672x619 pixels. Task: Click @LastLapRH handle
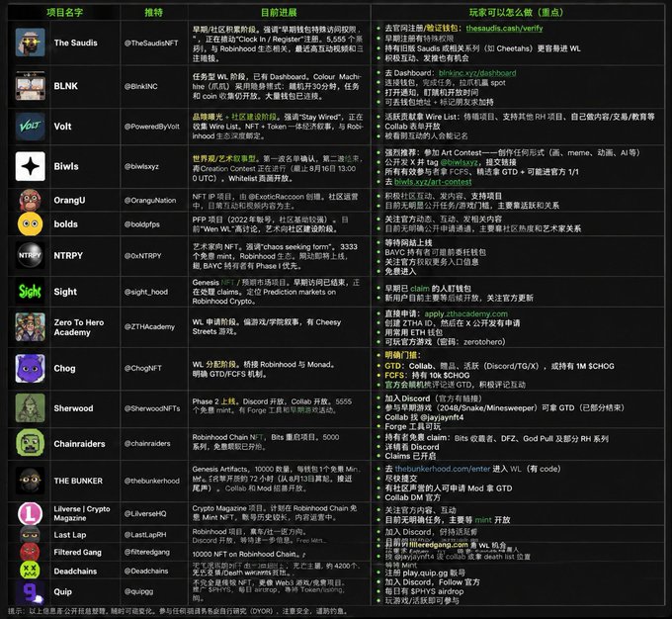tap(145, 535)
